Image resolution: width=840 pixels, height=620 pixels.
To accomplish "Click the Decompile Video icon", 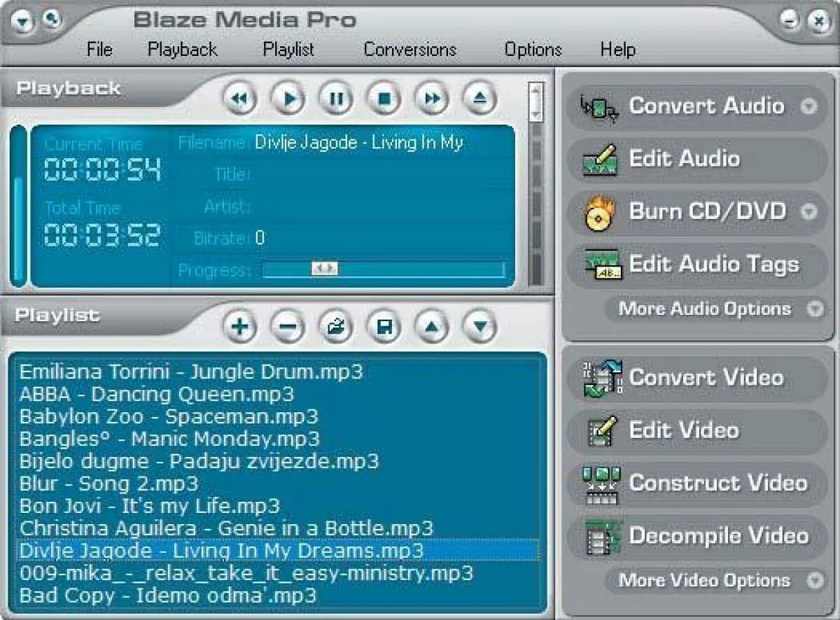I will tap(602, 537).
